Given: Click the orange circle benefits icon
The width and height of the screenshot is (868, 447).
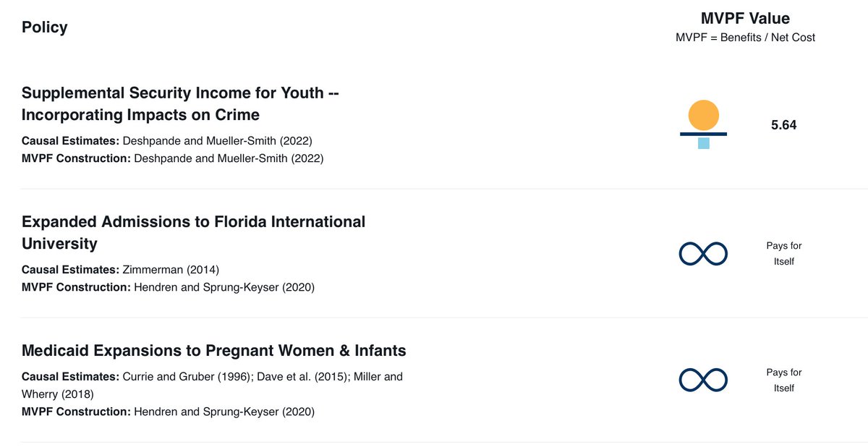Looking at the screenshot, I should point(703,115).
